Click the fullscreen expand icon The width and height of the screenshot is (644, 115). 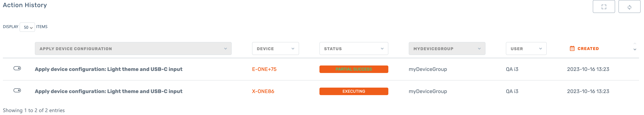[604, 7]
